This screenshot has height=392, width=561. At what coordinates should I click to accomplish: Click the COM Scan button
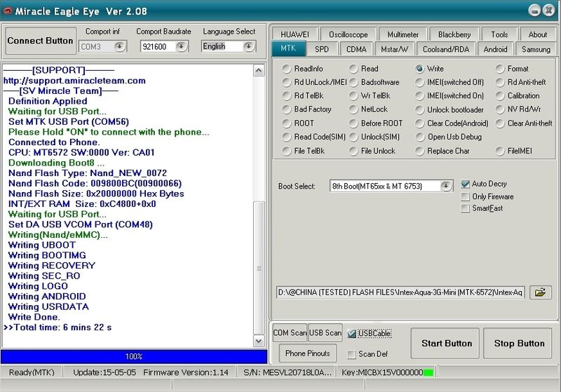click(x=290, y=333)
